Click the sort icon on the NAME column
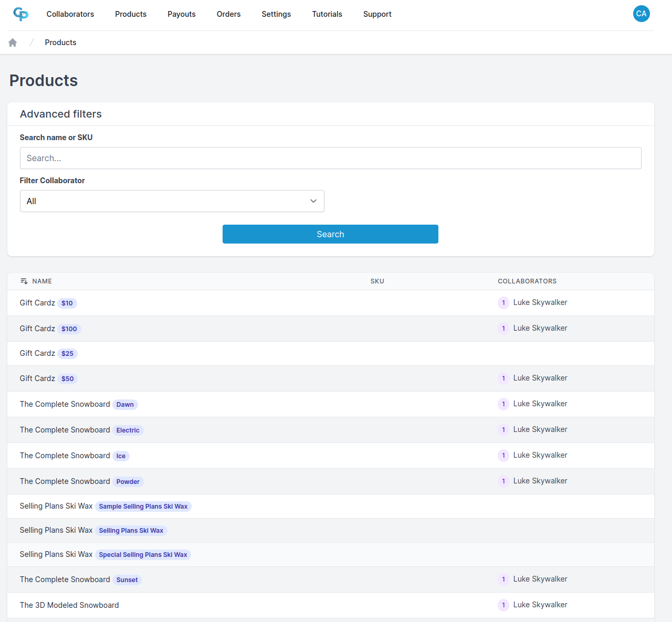Viewport: 672px width, 622px height. point(24,281)
